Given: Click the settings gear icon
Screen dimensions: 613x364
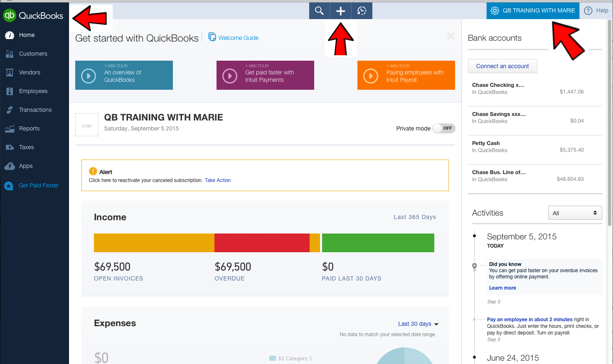Looking at the screenshot, I should click(495, 11).
